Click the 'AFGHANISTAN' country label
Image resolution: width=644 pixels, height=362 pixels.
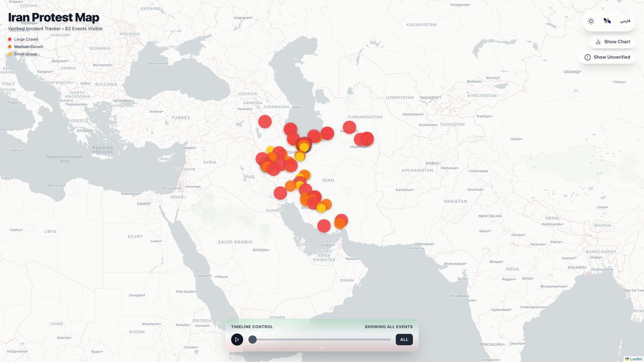pos(417,170)
